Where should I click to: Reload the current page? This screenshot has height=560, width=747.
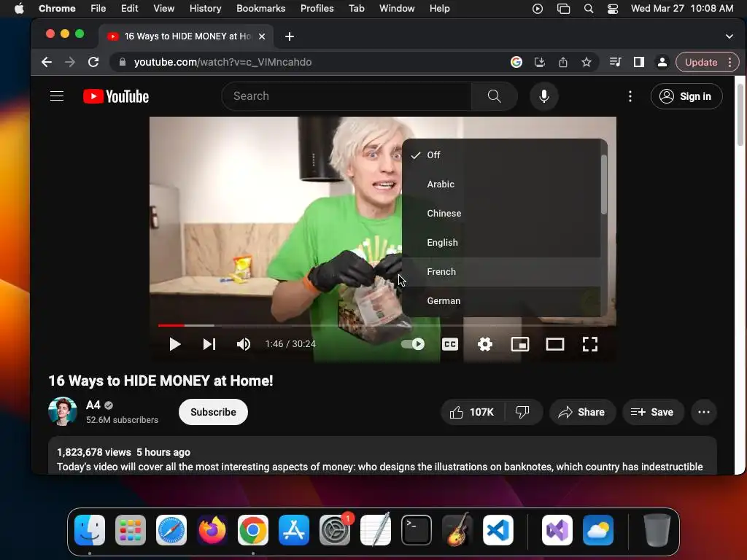93,62
